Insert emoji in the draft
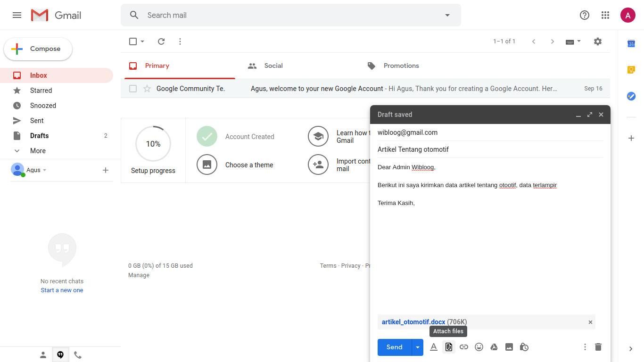This screenshot has height=362, width=644. pos(479,347)
